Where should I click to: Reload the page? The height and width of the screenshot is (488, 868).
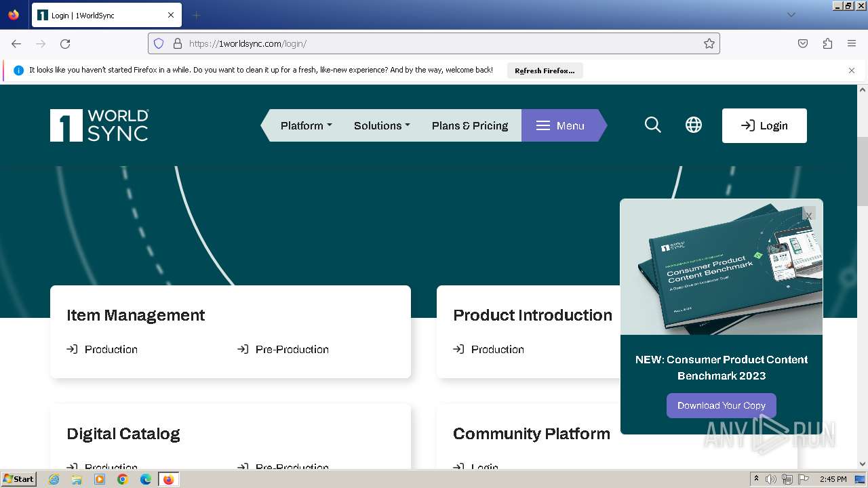[65, 43]
